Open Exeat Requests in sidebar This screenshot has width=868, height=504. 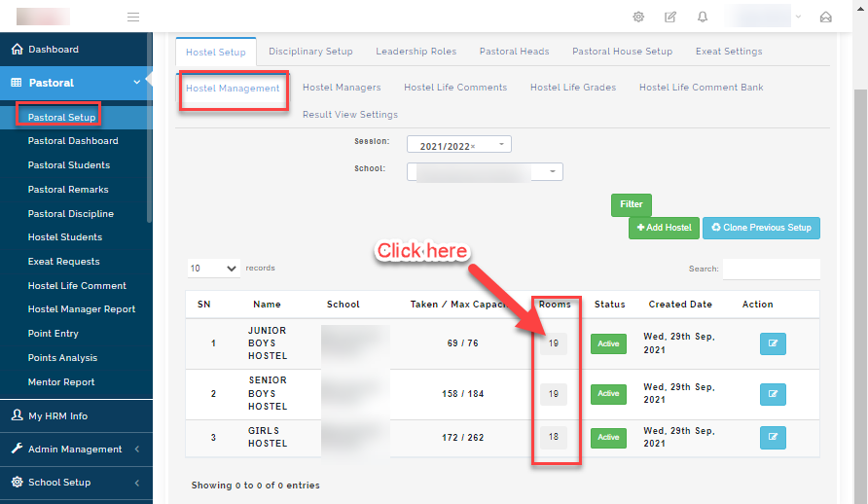click(x=63, y=261)
